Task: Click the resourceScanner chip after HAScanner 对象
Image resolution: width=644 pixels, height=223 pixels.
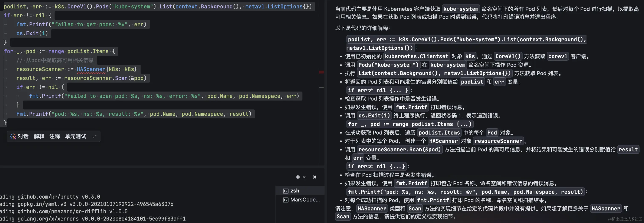Action: click(x=499, y=141)
